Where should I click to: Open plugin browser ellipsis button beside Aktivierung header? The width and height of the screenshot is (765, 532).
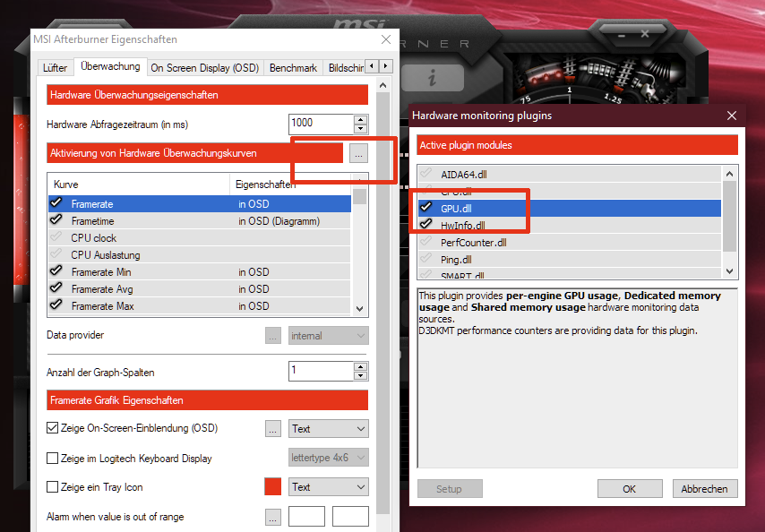pyautogui.click(x=358, y=154)
